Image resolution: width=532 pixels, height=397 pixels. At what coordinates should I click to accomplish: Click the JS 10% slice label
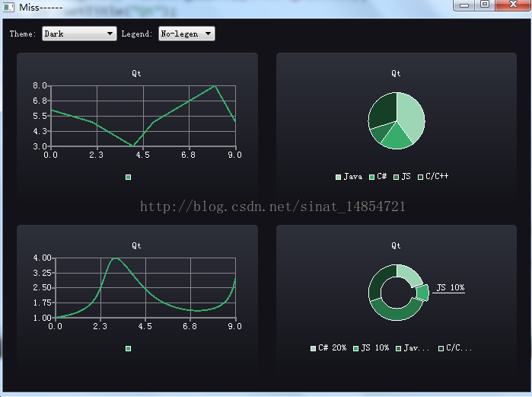coord(451,287)
